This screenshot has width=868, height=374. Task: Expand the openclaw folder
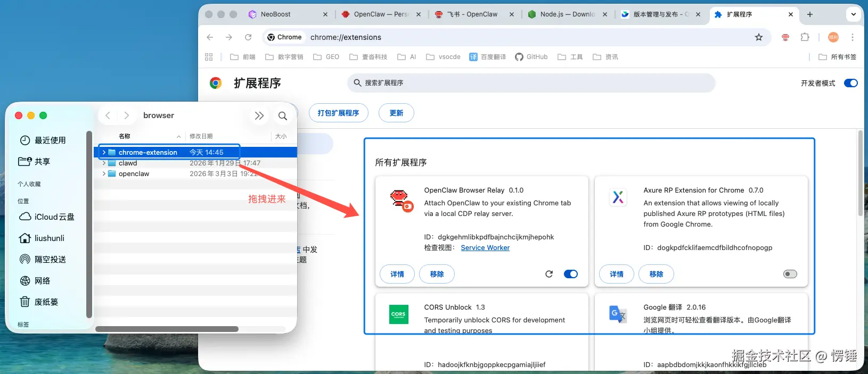(x=104, y=174)
